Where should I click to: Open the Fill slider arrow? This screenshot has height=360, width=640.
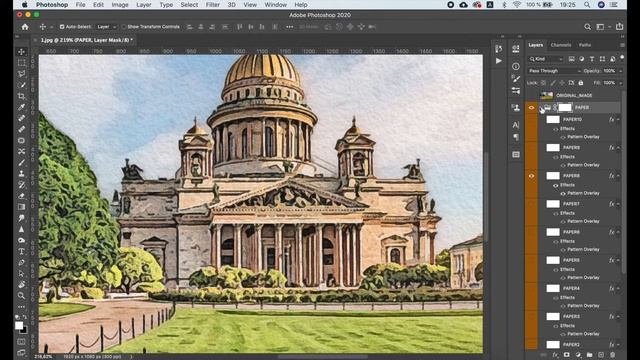tap(621, 83)
